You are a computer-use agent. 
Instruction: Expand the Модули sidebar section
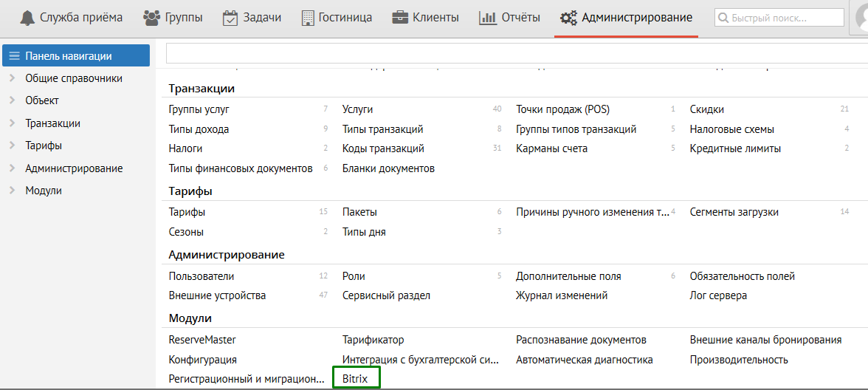[12, 191]
